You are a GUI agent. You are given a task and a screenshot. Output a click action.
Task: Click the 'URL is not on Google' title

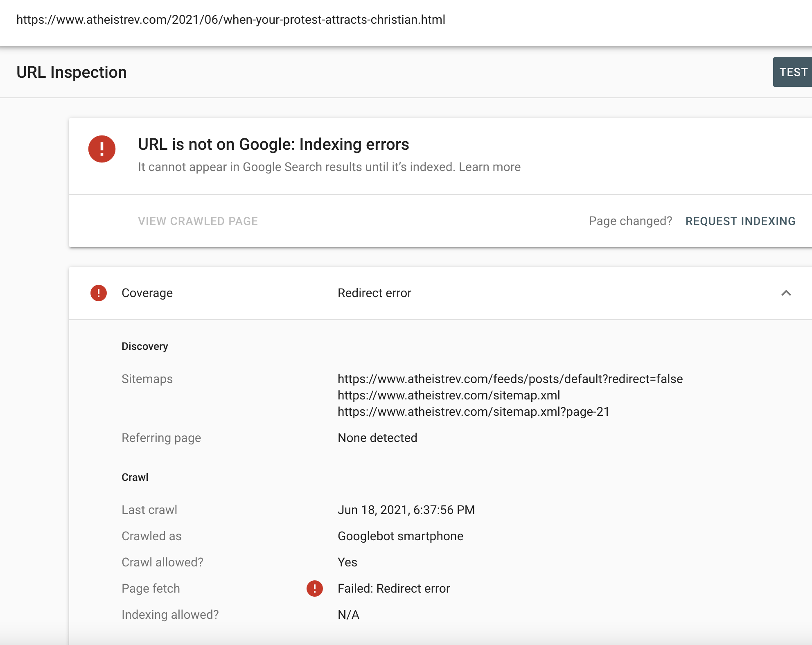coord(273,144)
